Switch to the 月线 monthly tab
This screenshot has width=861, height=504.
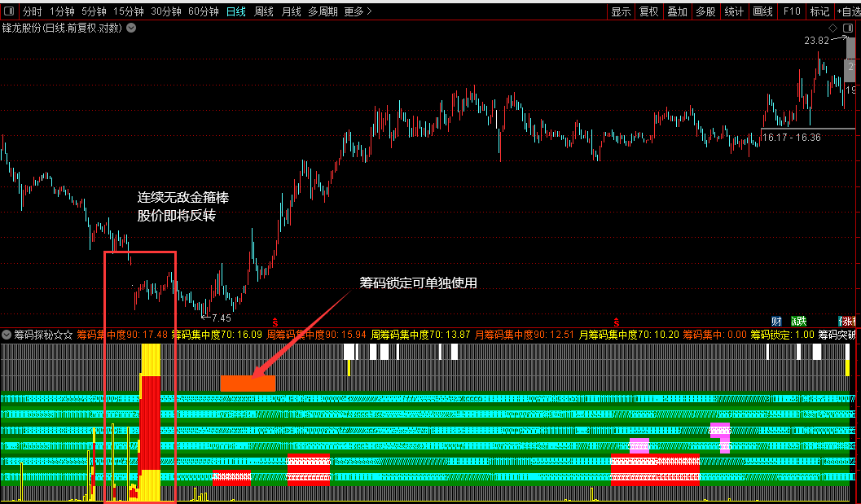[291, 11]
